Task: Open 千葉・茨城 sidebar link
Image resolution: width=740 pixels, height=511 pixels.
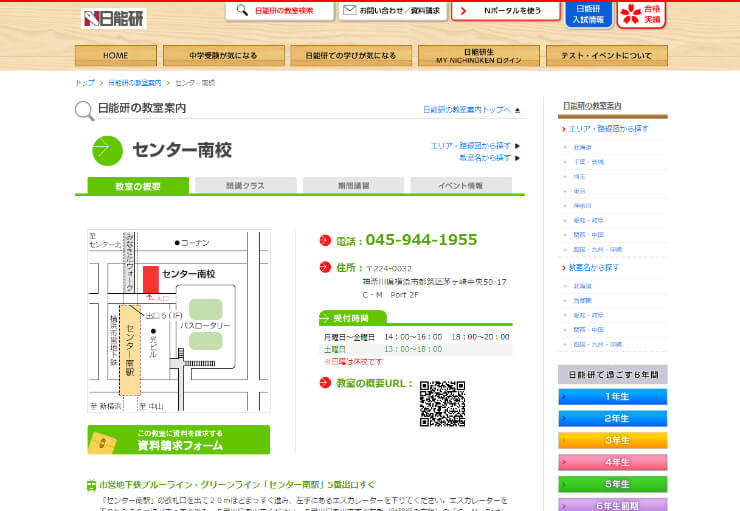Action: (589, 162)
